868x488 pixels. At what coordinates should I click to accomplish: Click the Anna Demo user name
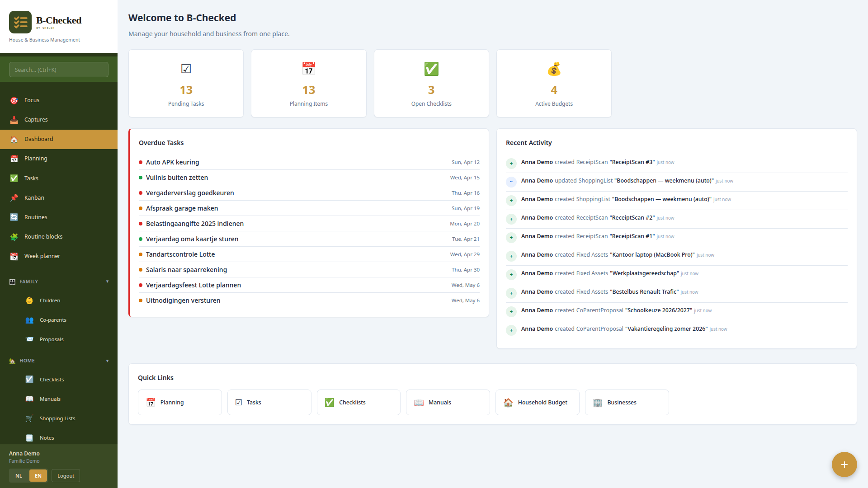tap(24, 454)
